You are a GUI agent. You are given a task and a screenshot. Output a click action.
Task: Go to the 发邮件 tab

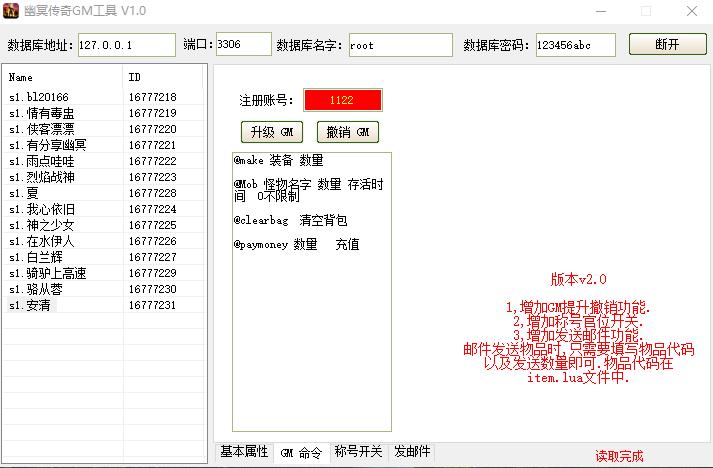pos(412,452)
